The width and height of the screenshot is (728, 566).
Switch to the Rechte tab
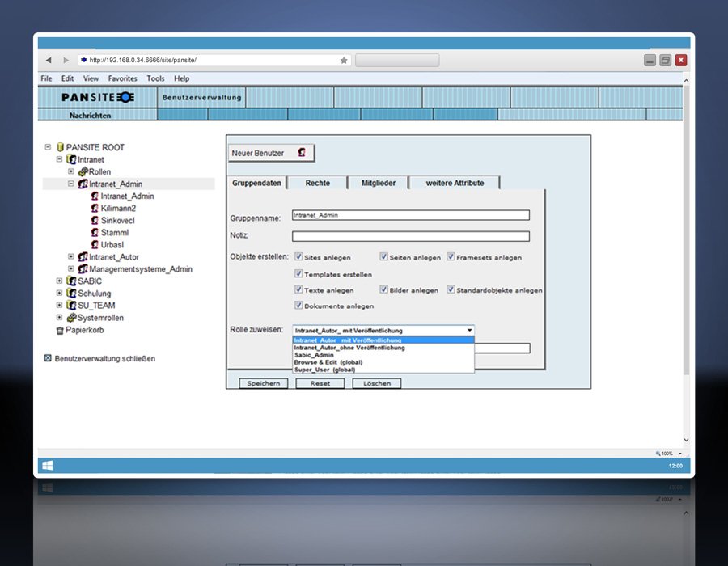tap(318, 183)
